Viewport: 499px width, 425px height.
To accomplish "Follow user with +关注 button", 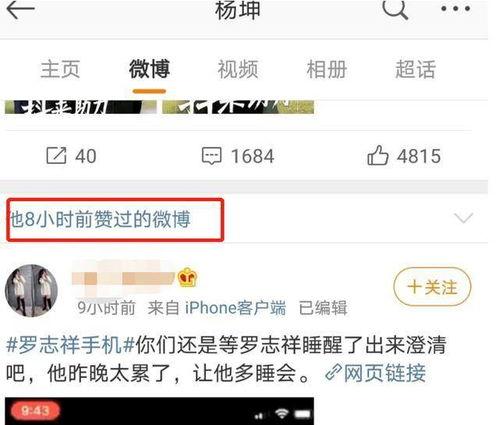I will click(x=432, y=287).
